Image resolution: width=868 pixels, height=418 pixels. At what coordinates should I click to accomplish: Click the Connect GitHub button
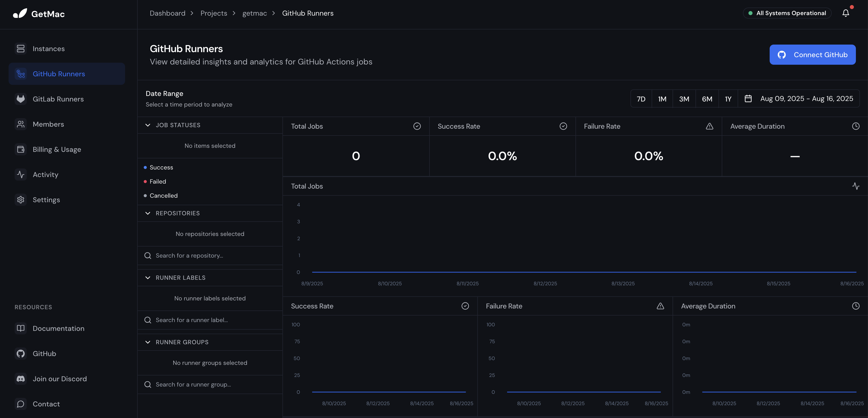[813, 55]
